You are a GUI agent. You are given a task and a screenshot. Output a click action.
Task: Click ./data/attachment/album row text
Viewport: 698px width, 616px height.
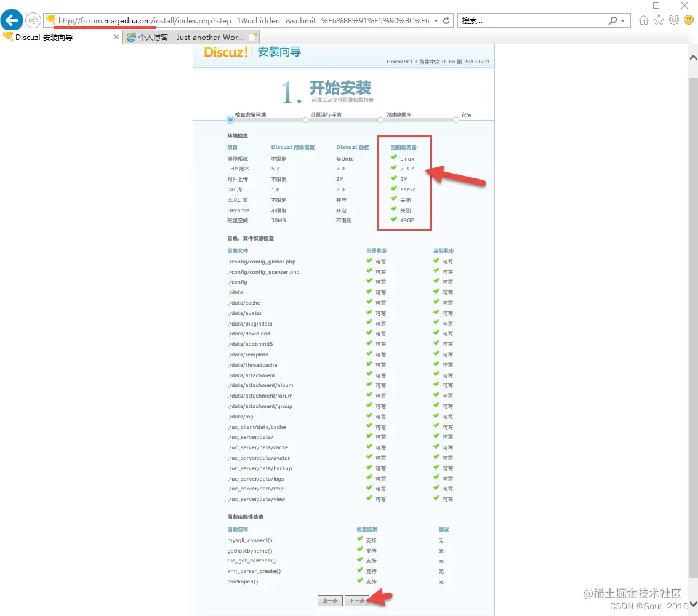tap(260, 385)
